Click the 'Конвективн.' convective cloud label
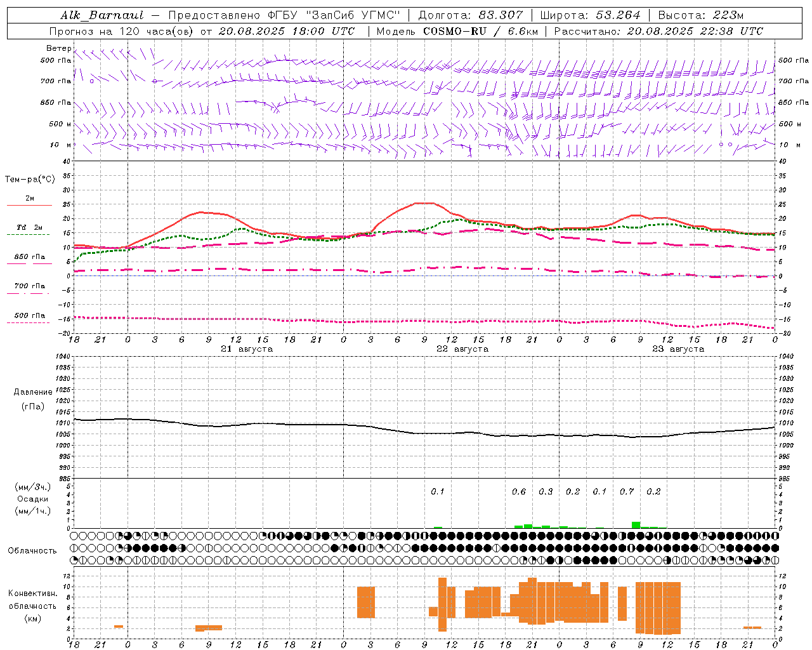This screenshot has height=650, width=812. [x=32, y=594]
